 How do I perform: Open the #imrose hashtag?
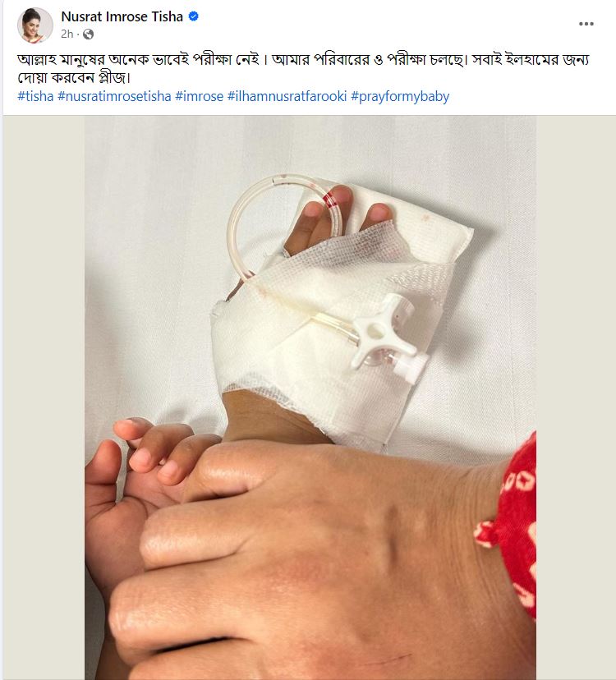[199, 96]
